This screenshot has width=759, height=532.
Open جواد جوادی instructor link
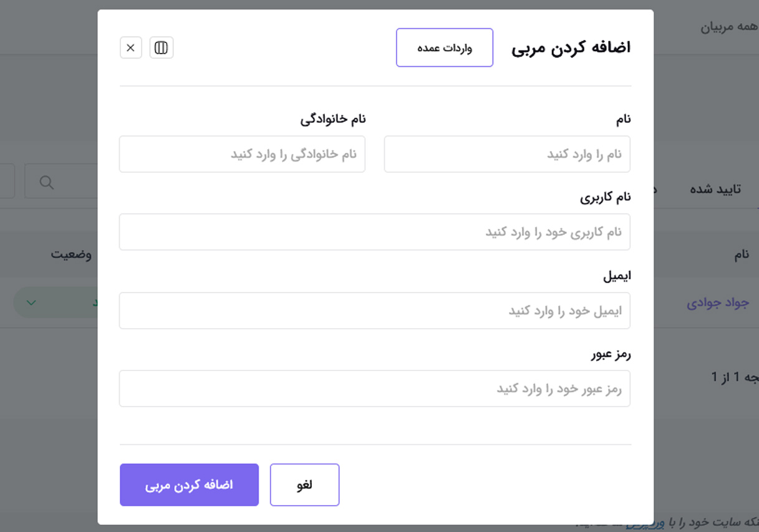[x=718, y=303]
